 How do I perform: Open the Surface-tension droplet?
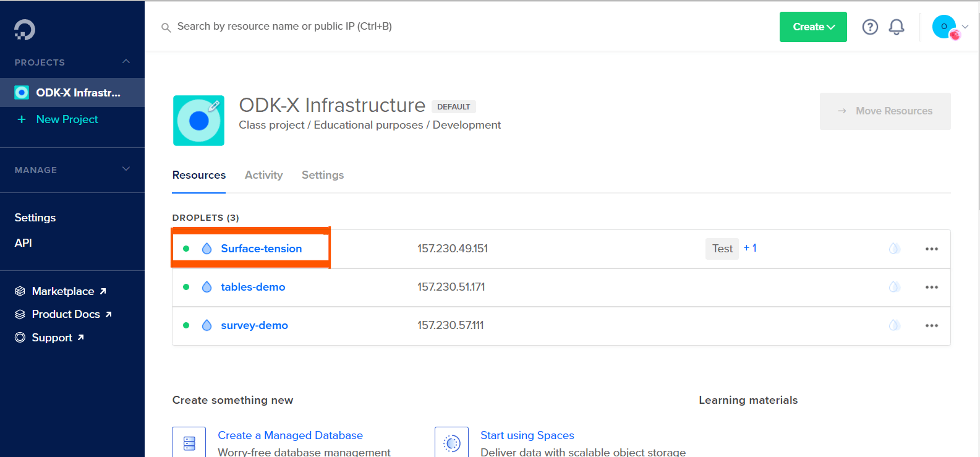tap(262, 249)
